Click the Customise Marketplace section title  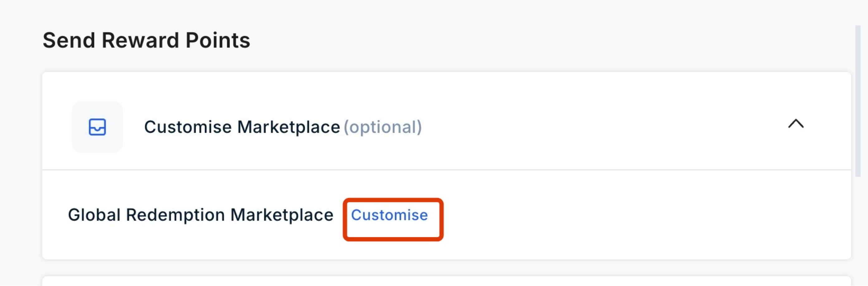(242, 127)
